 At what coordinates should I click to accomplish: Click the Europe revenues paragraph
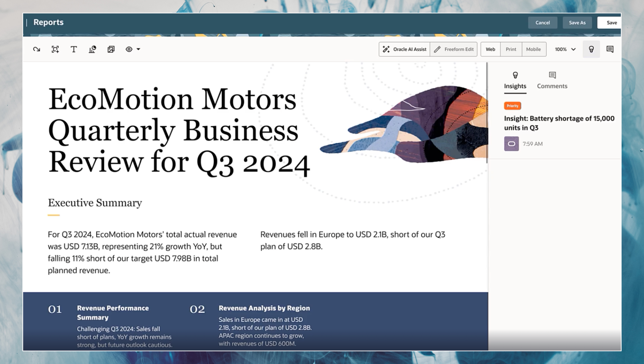(353, 240)
